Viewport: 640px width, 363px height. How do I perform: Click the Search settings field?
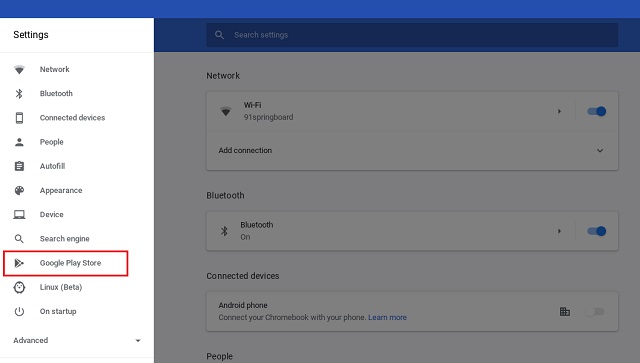click(x=412, y=35)
